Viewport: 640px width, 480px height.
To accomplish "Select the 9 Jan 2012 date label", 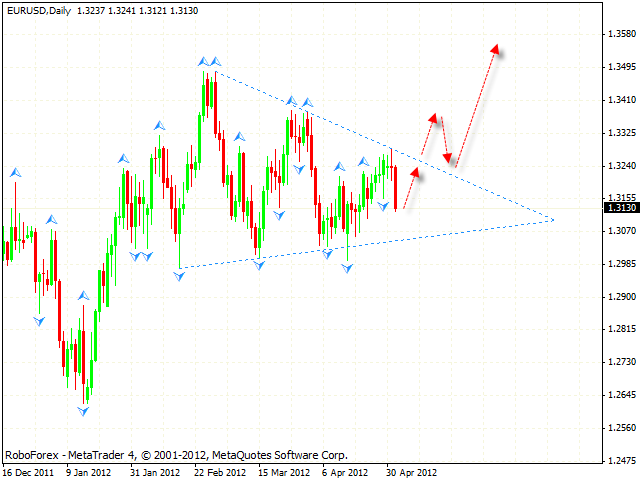I will (x=89, y=470).
